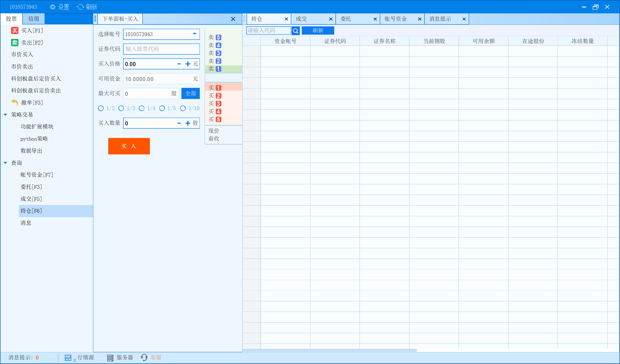
Task: Open 委托[F3] query
Action: click(31, 187)
